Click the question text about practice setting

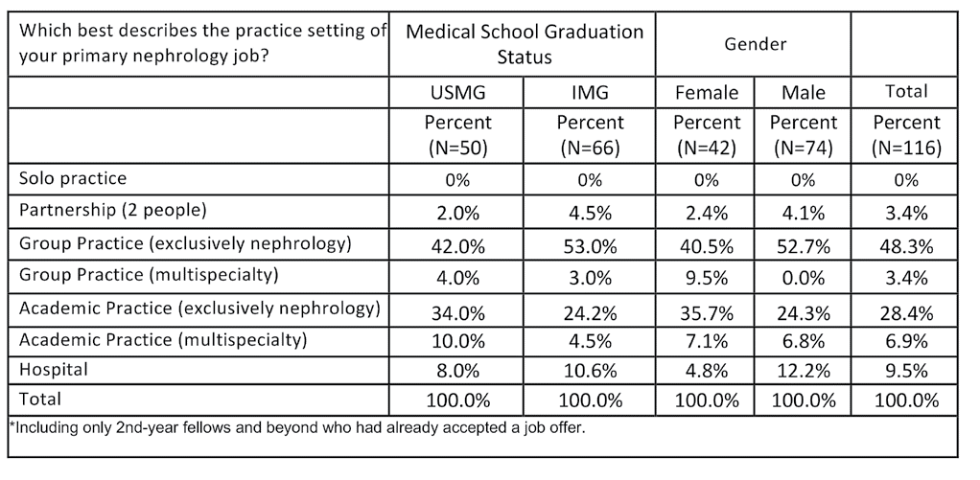tap(198, 44)
